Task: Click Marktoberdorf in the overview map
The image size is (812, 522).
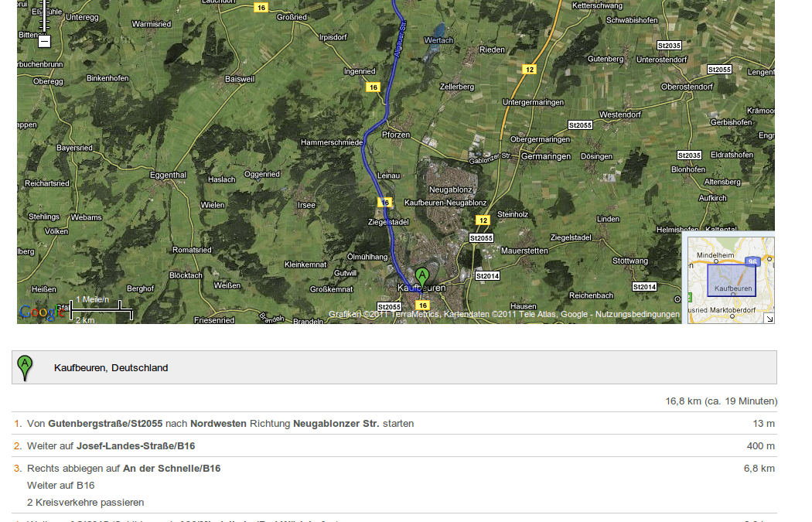Action: click(x=732, y=310)
